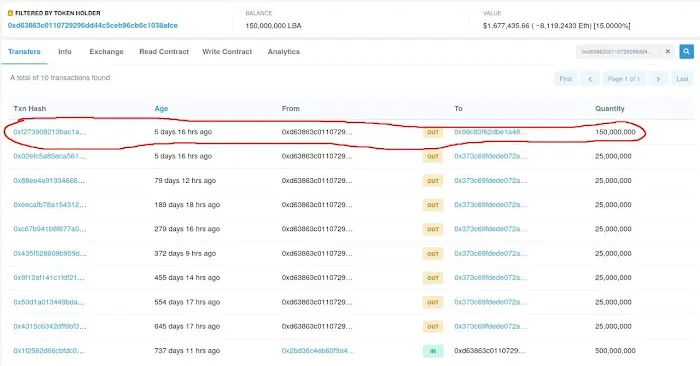Open transaction hash 0xf273908213bac1a
This screenshot has width=700, height=366.
point(50,132)
